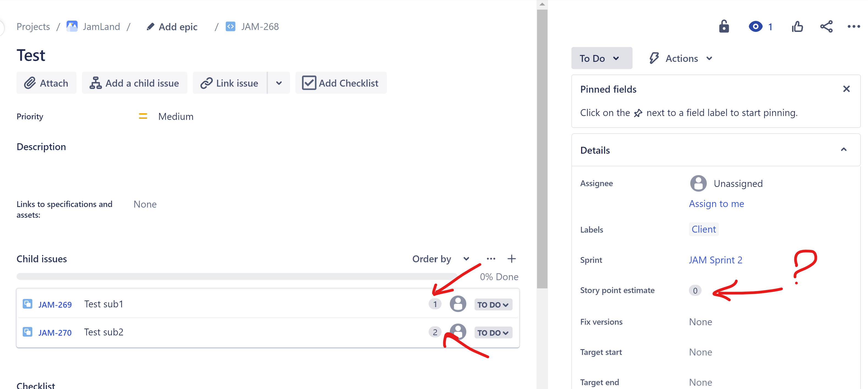The height and width of the screenshot is (389, 868).
Task: Collapse the Details section
Action: [x=844, y=150]
